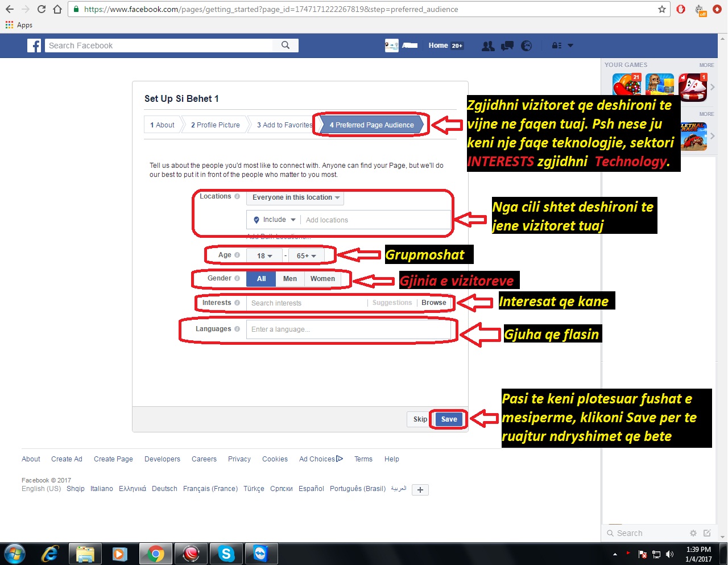Click the Skip button
Image resolution: width=728 pixels, height=565 pixels.
[420, 419]
